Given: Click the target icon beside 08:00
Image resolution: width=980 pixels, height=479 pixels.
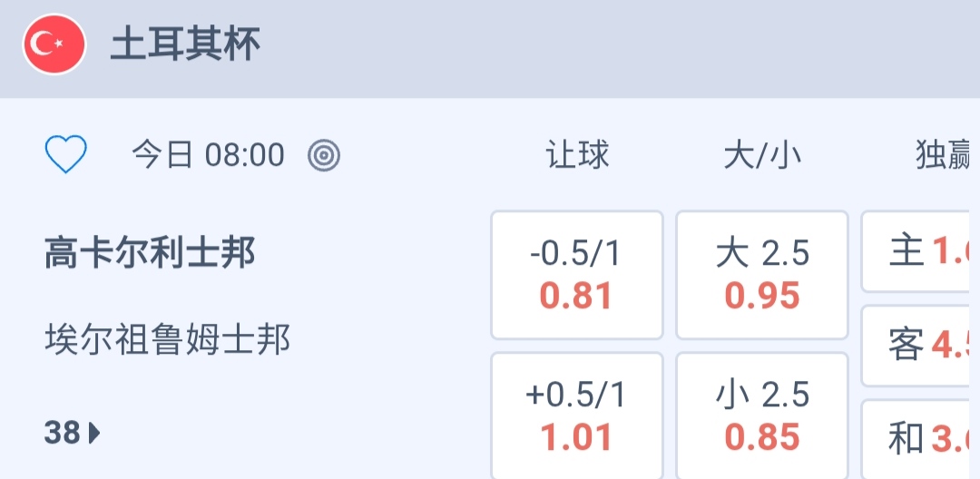Looking at the screenshot, I should tap(324, 156).
